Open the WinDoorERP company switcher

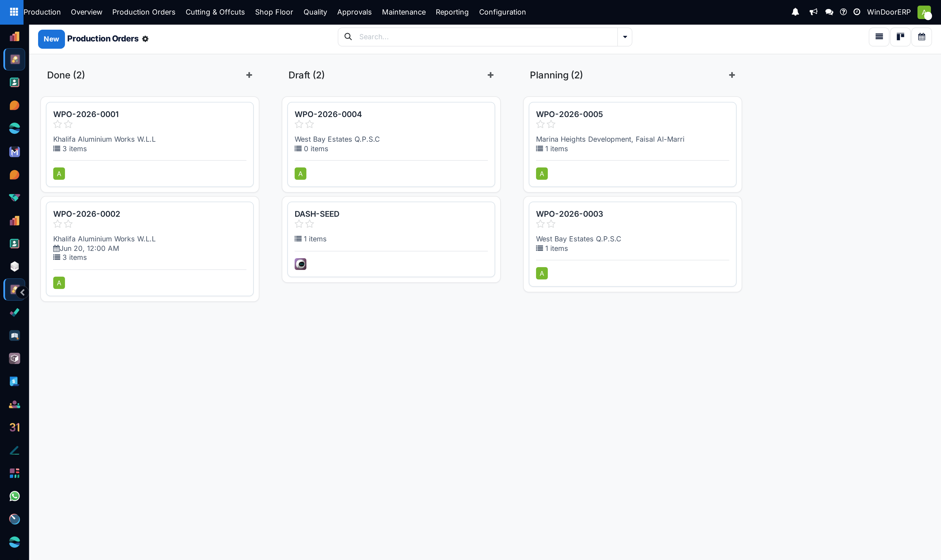coord(889,12)
